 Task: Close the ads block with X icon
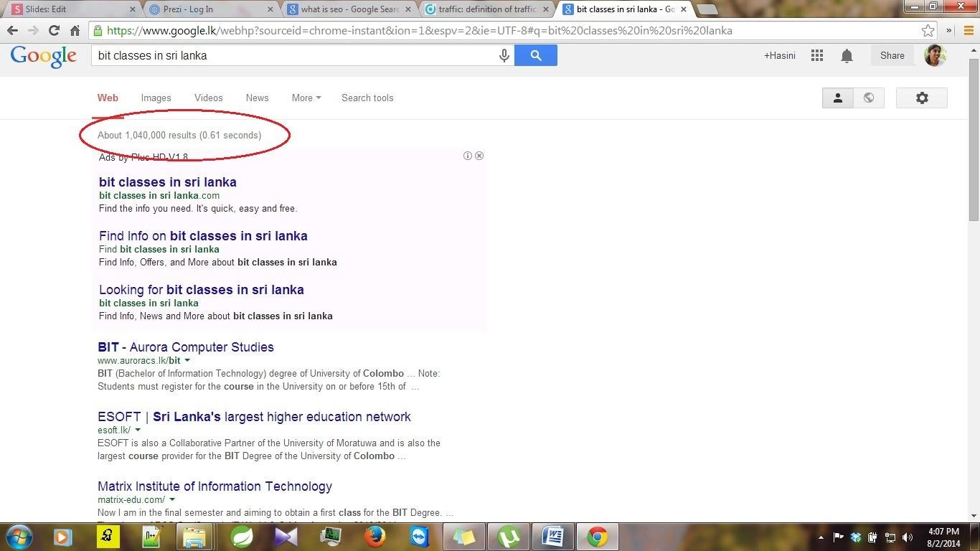coord(479,156)
